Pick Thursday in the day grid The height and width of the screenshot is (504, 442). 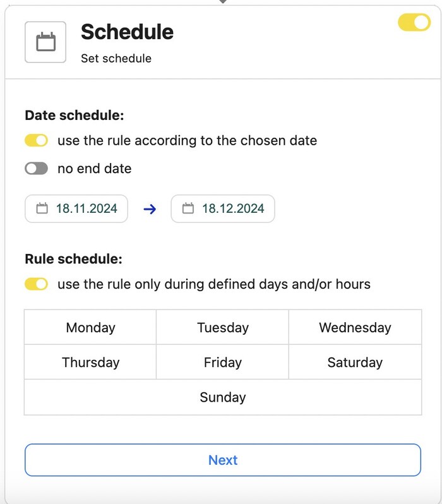pyautogui.click(x=90, y=362)
